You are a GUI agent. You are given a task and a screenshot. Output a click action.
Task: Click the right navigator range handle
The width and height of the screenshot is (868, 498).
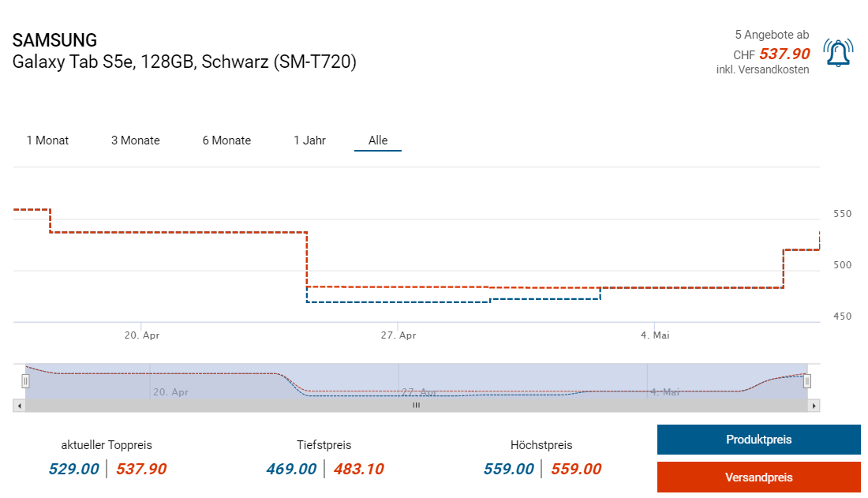pos(806,381)
